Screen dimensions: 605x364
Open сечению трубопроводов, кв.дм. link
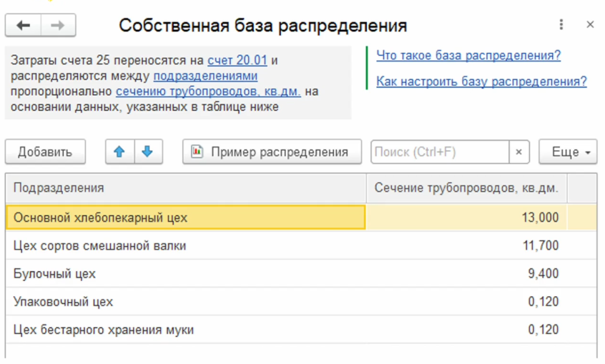208,92
